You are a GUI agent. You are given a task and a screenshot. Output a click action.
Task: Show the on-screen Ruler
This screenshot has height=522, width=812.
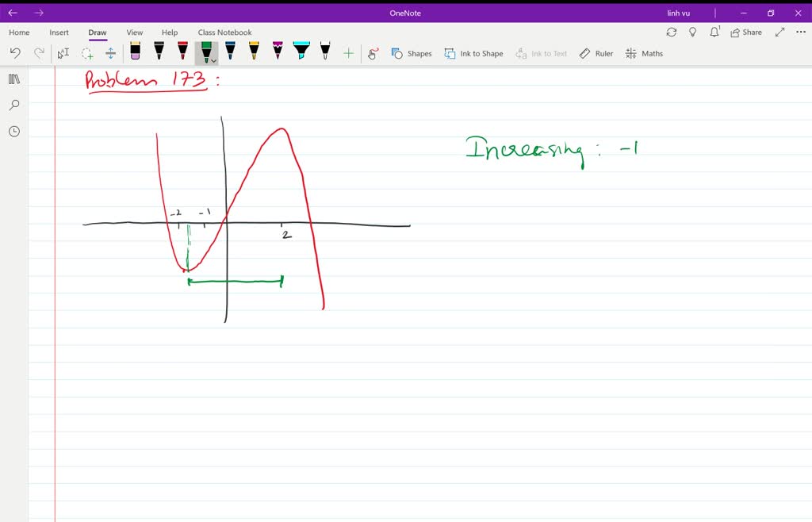(x=596, y=53)
